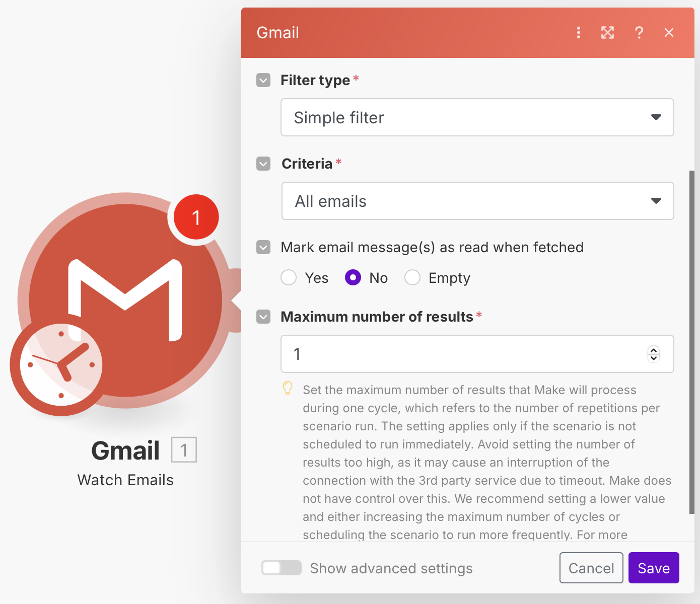Image resolution: width=700 pixels, height=604 pixels.
Task: Click the module number box beside Gmail label
Action: coord(184,450)
